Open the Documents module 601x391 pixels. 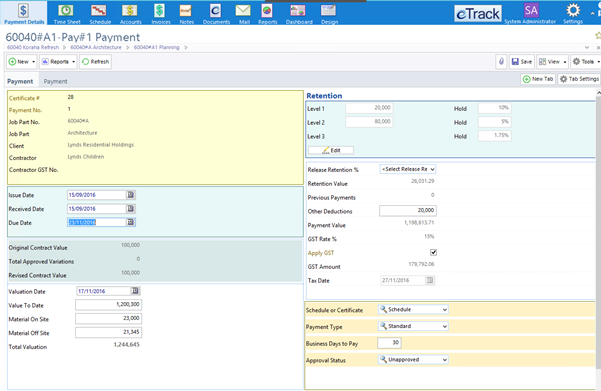(x=216, y=14)
